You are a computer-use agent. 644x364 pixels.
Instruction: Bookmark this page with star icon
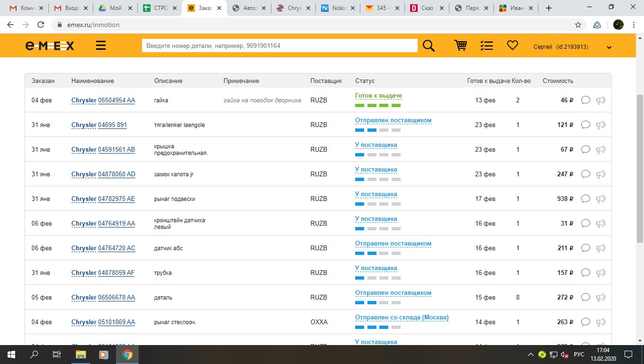[x=578, y=25]
